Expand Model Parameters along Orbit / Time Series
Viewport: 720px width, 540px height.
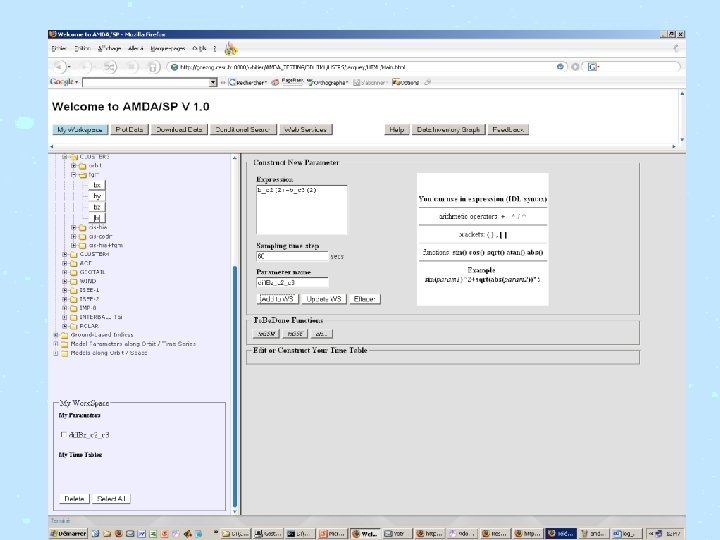click(x=56, y=343)
